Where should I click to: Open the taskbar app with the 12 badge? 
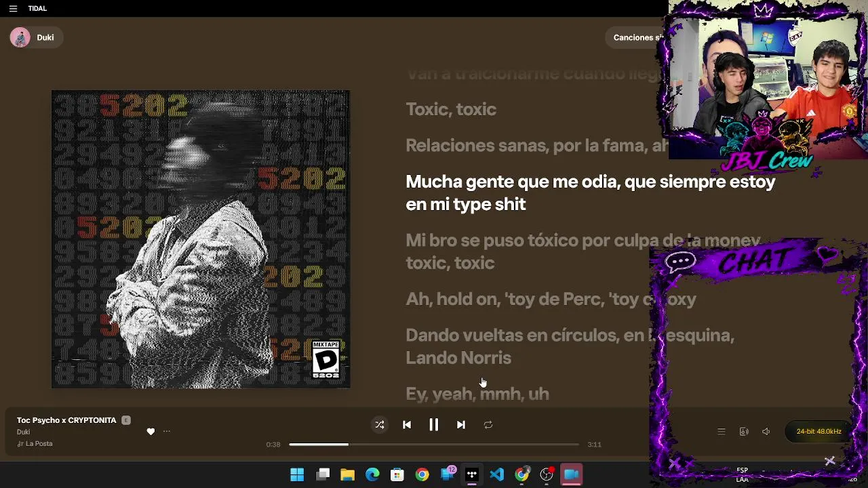(448, 474)
